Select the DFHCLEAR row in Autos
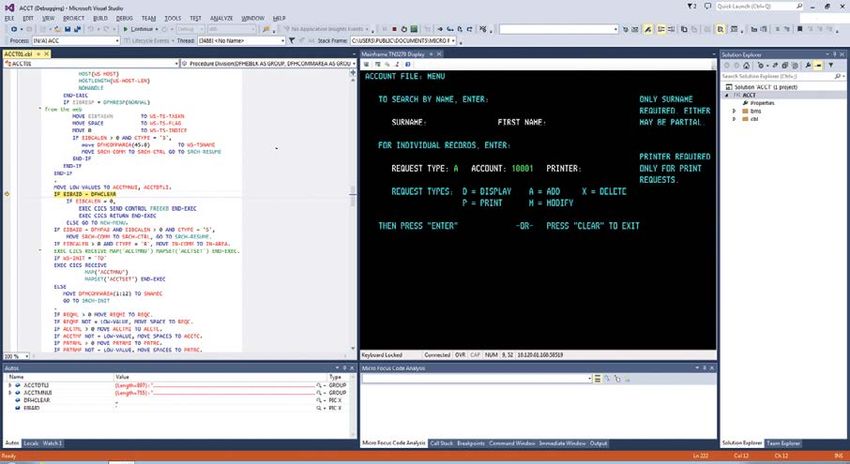 coord(176,400)
